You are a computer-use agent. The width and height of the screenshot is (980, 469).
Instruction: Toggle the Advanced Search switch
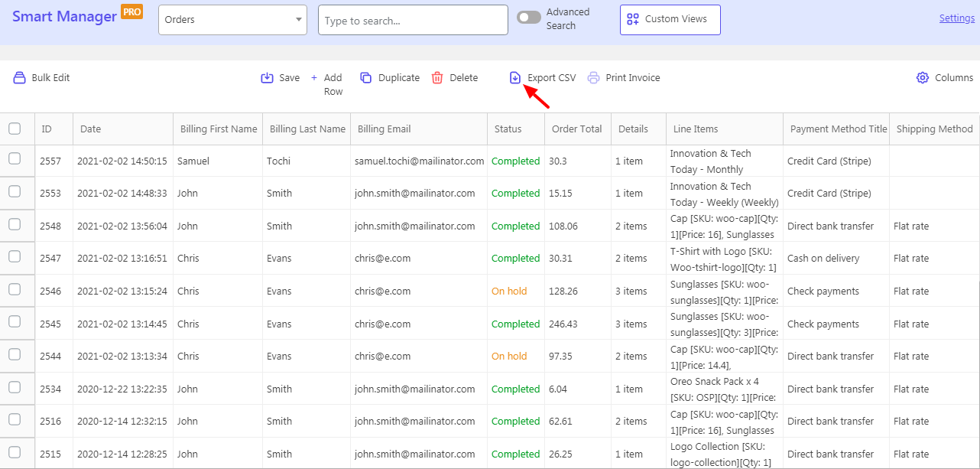[x=529, y=17]
